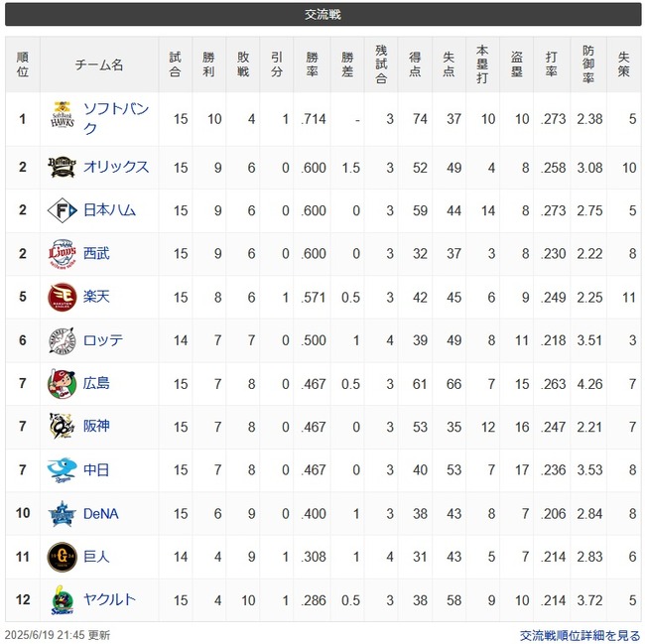Screen dimensions: 645x644
Task: Click the Giants black G logo
Action: click(x=63, y=557)
